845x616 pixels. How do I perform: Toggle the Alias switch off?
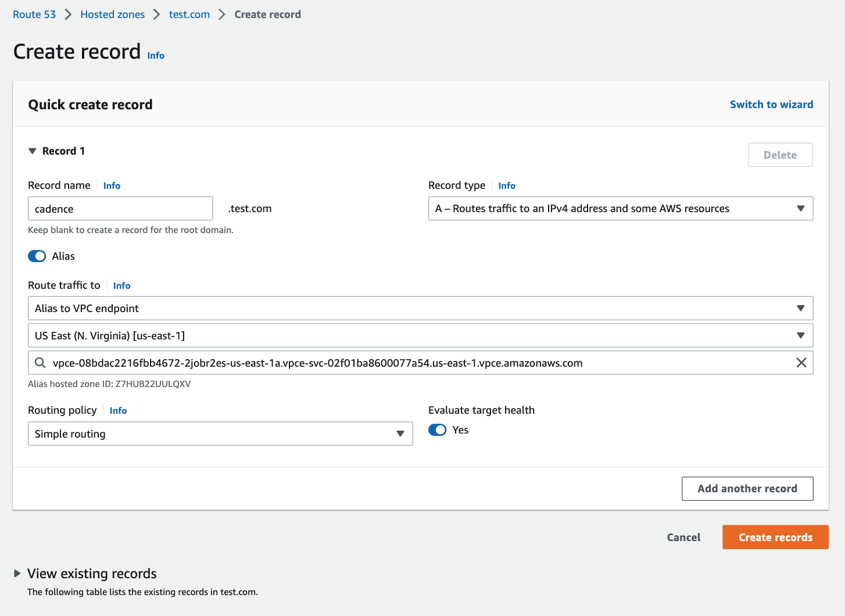click(x=37, y=256)
